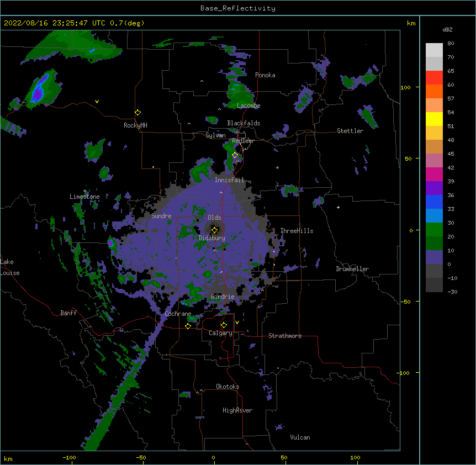Viewport: 476px width, 465px height.
Task: Click the Didsbury label
Action: pyautogui.click(x=212, y=238)
